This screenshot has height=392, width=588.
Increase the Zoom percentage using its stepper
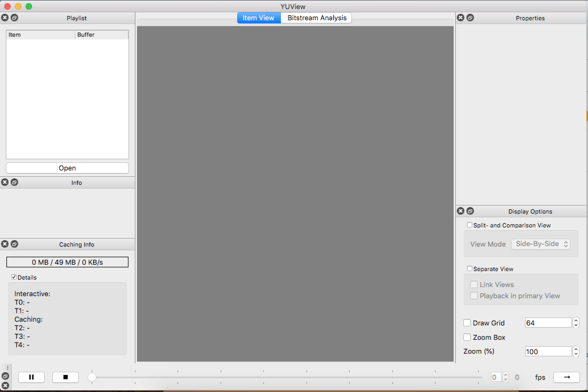[575, 349]
